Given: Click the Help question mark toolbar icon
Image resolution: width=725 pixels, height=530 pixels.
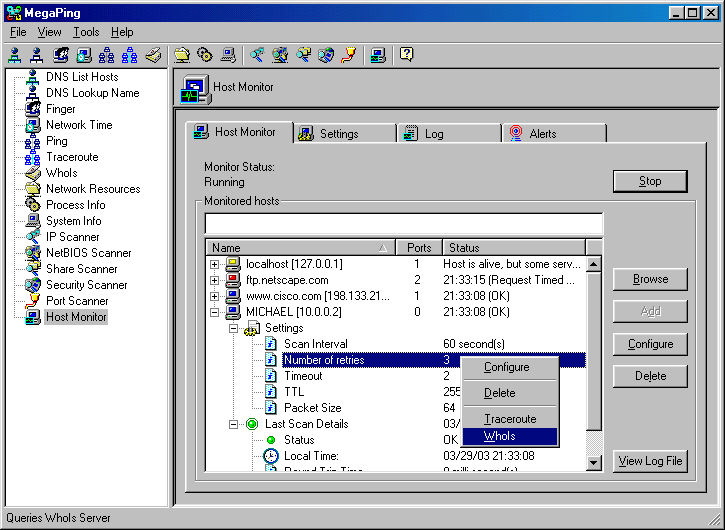Looking at the screenshot, I should [x=406, y=55].
